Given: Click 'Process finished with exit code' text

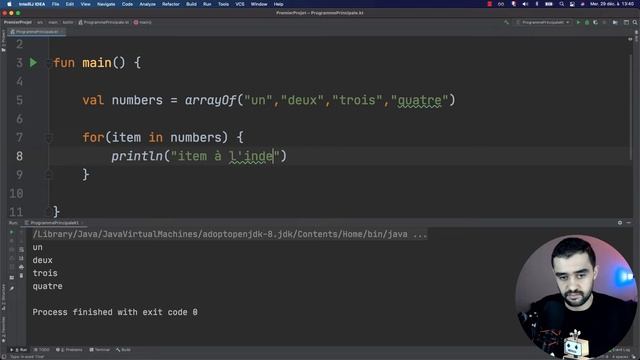Looking at the screenshot, I should [115, 312].
